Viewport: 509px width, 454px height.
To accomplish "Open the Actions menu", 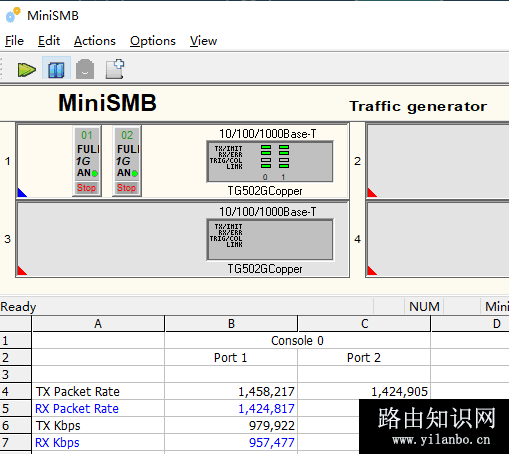I will [95, 41].
